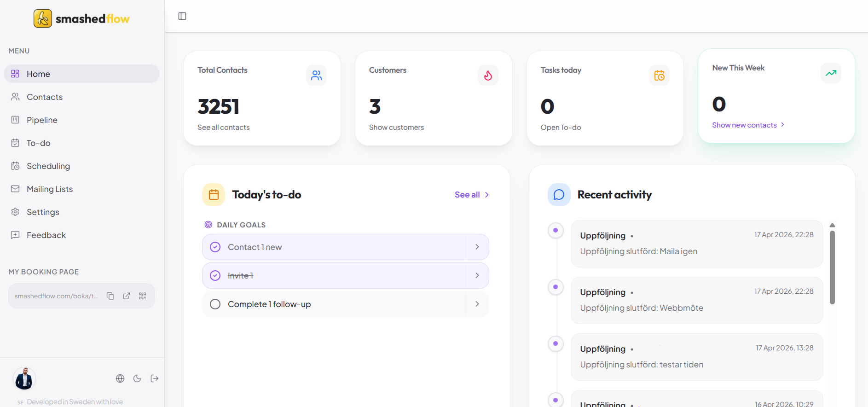The width and height of the screenshot is (868, 407).
Task: Click the Tasks today calendar icon
Action: click(x=659, y=75)
